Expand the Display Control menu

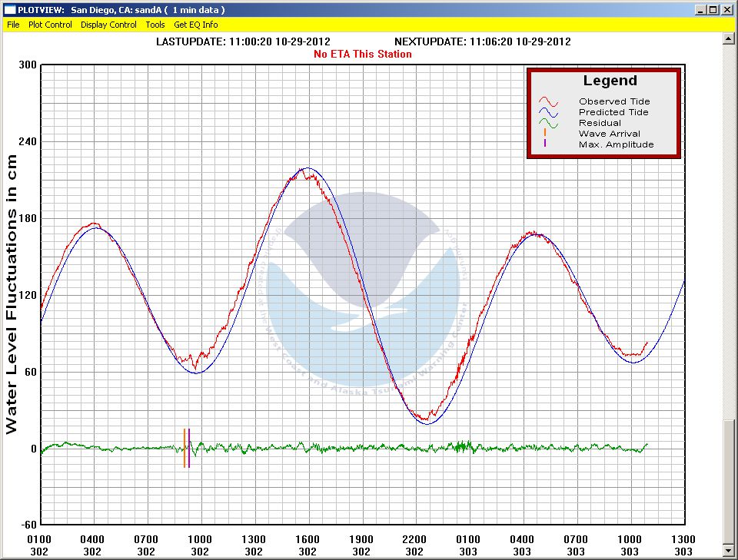point(108,25)
